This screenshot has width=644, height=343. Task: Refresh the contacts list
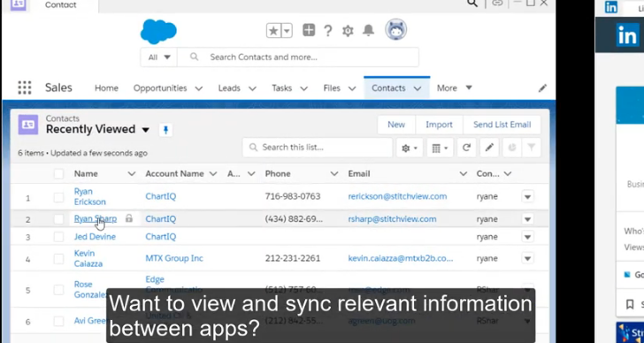tap(466, 148)
